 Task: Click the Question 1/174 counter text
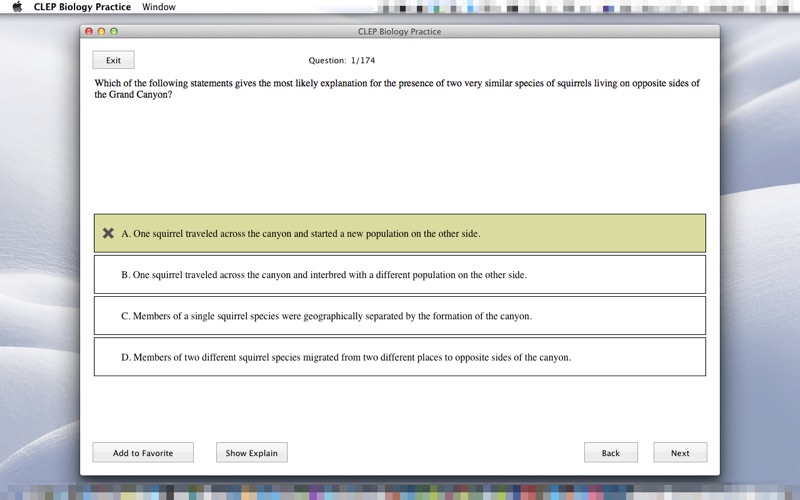[x=341, y=60]
